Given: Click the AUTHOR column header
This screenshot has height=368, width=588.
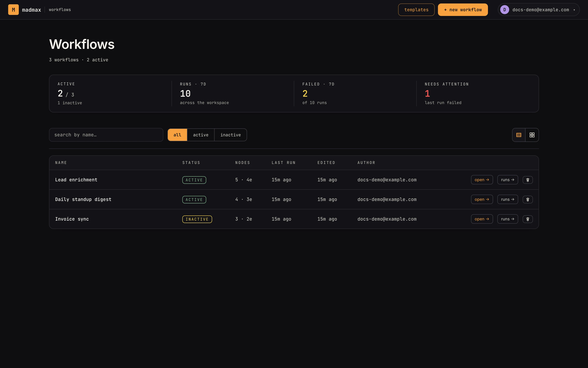Looking at the screenshot, I should (x=366, y=163).
